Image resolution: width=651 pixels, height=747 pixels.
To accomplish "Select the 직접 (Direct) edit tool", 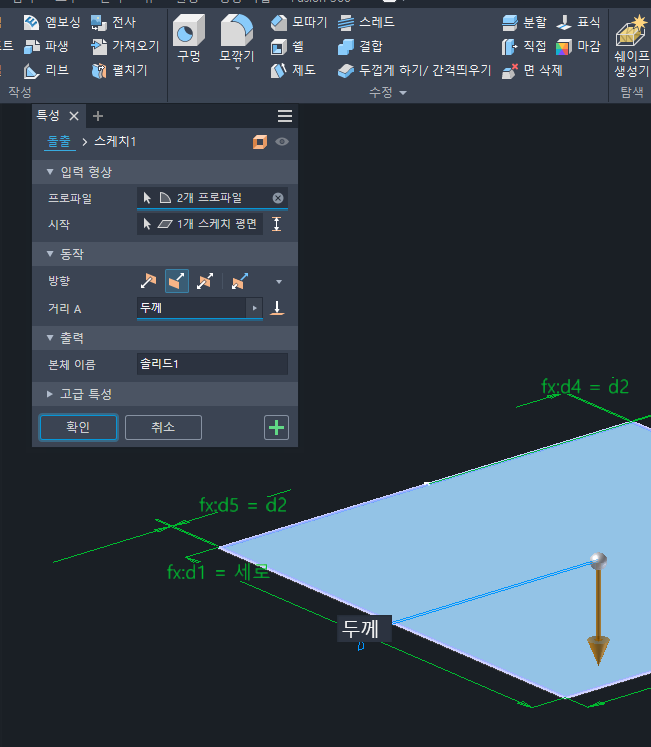I will [524, 46].
